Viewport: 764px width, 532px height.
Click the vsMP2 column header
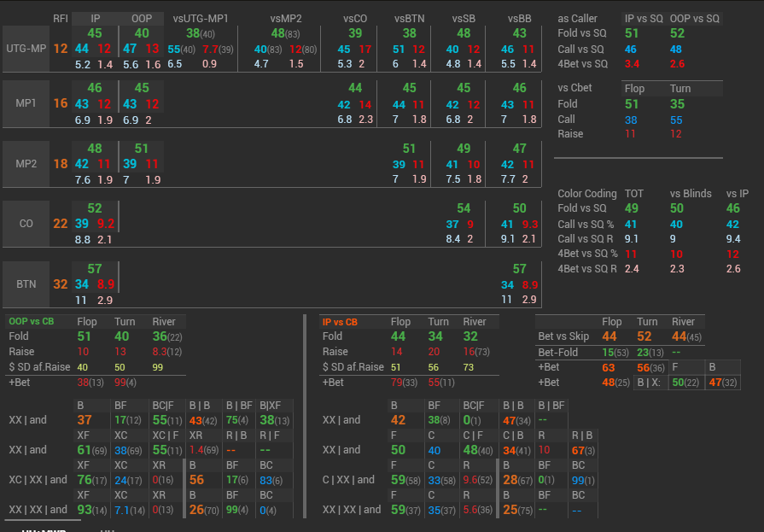click(287, 18)
